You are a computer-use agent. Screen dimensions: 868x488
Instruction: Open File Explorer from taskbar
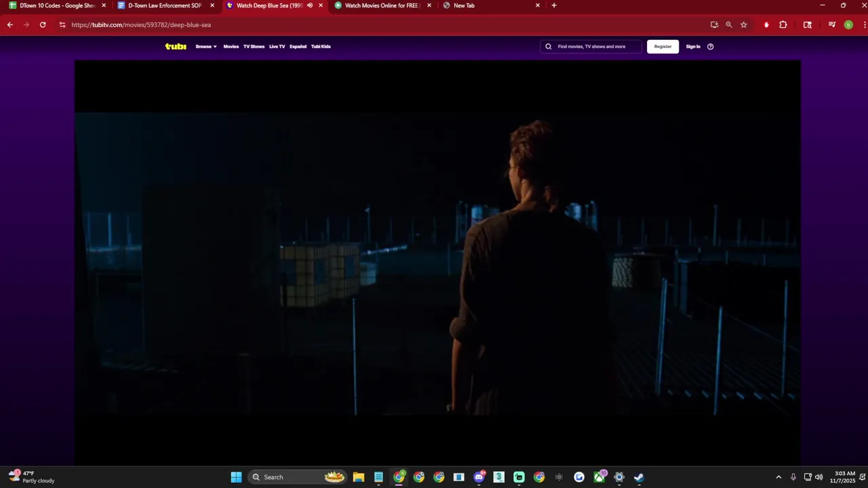click(x=359, y=477)
